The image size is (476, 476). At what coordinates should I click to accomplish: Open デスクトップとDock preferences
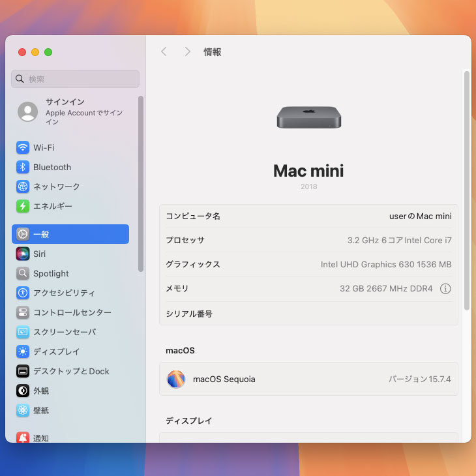tap(70, 371)
